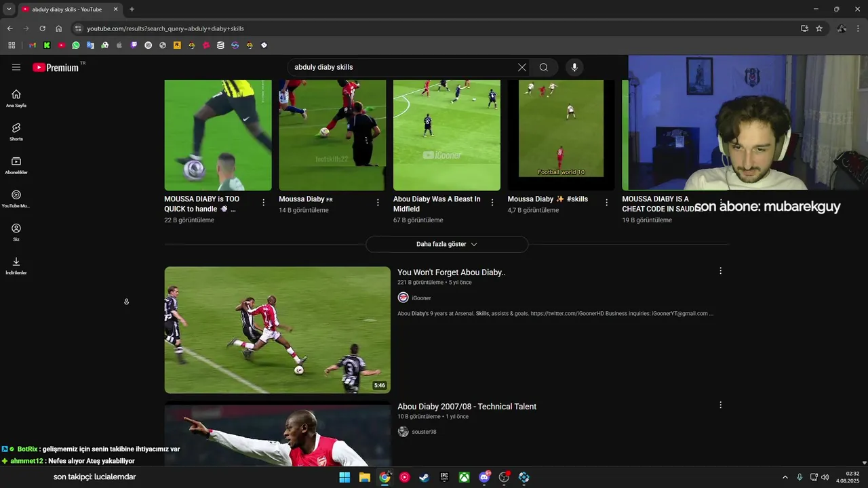Open options for MOUSSA DIABY is TOO QUICK short

(x=264, y=203)
